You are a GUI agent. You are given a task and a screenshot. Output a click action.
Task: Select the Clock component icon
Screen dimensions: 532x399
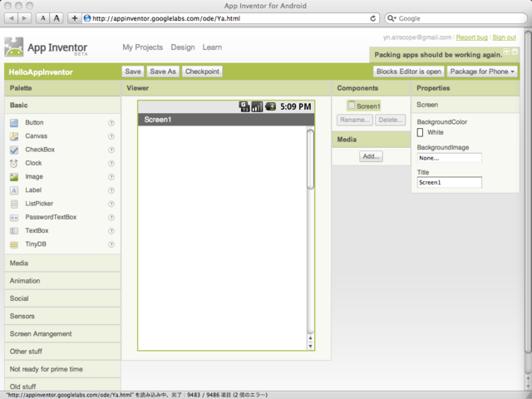pyautogui.click(x=14, y=164)
